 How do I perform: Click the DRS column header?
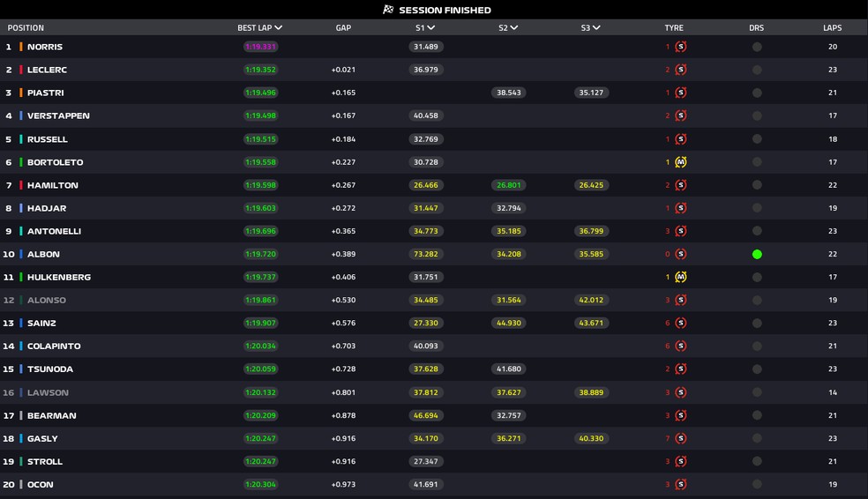click(756, 27)
